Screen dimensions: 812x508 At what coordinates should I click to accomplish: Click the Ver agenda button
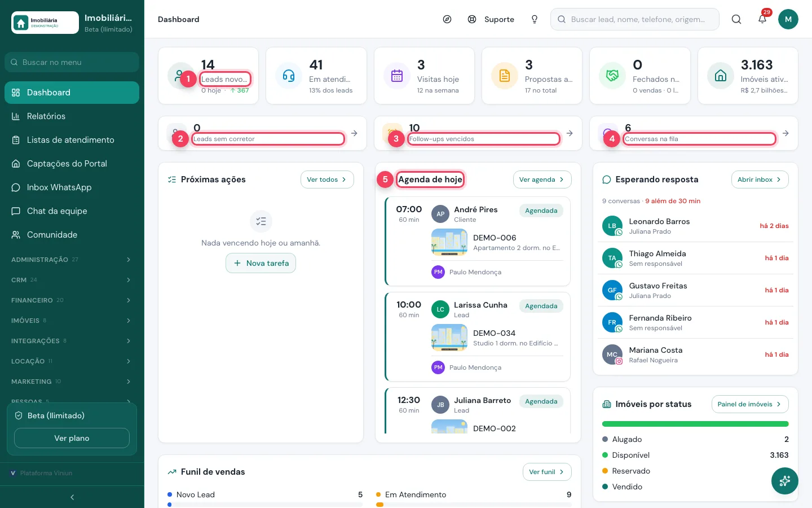(x=542, y=179)
